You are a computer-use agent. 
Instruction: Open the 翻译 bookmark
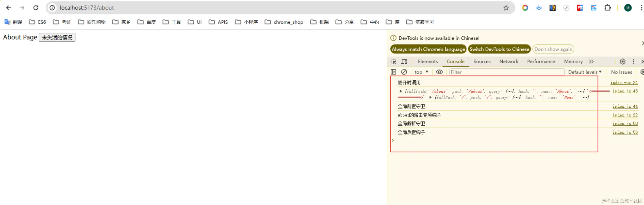13,22
